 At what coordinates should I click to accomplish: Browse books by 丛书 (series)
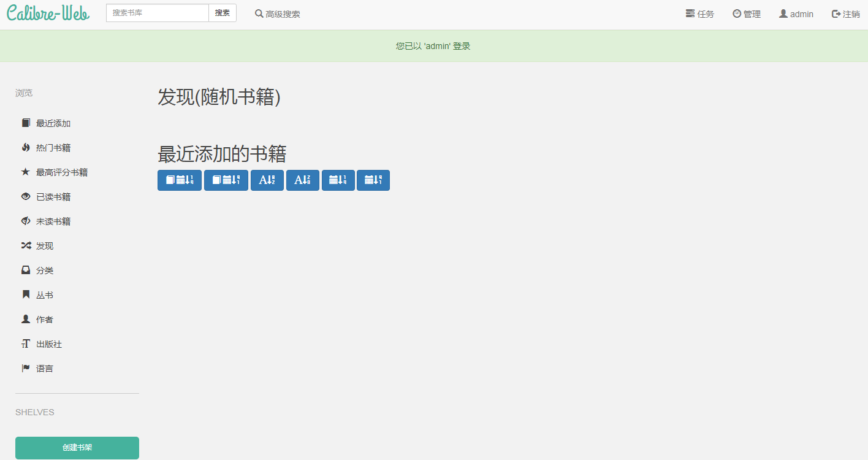click(44, 294)
